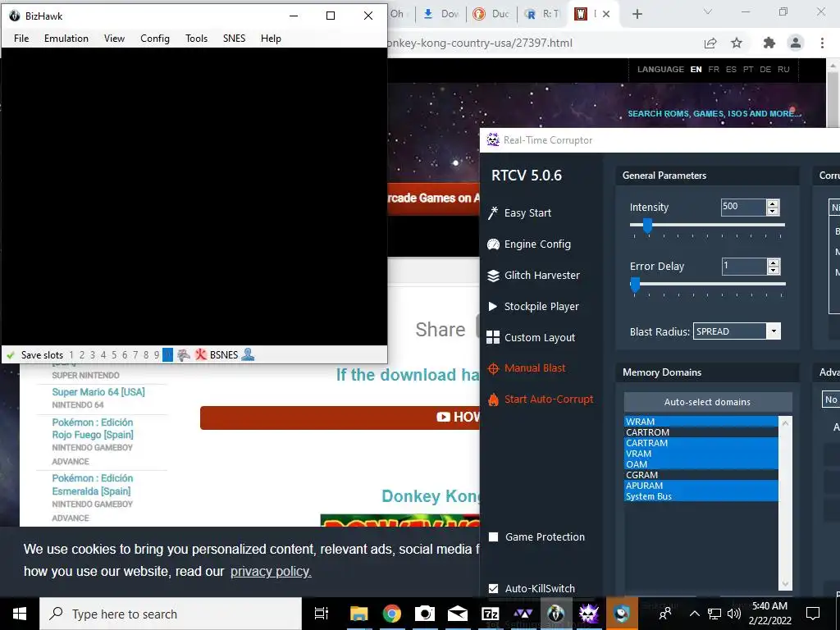Deselect WRAM memory domain
This screenshot has height=630, width=840.
[x=701, y=422]
